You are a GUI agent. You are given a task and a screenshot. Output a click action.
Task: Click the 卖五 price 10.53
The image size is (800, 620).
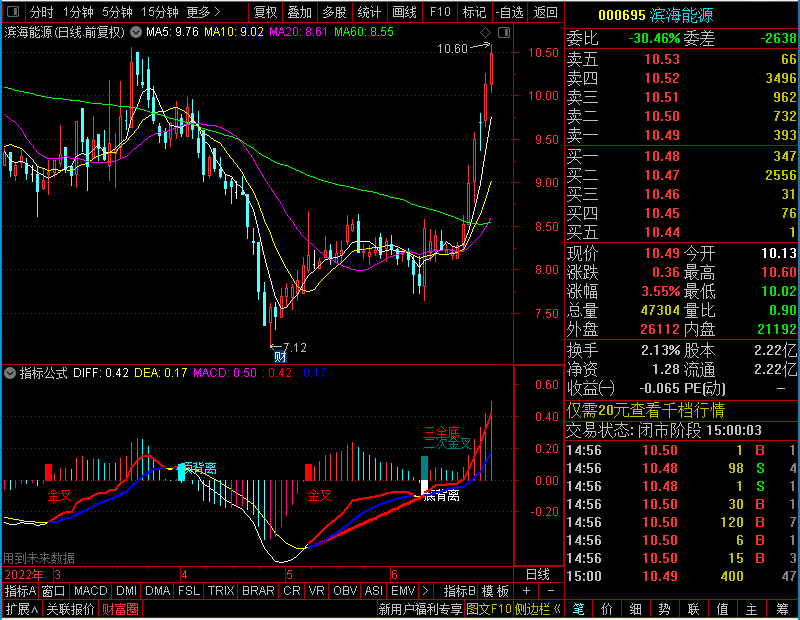[x=662, y=59]
